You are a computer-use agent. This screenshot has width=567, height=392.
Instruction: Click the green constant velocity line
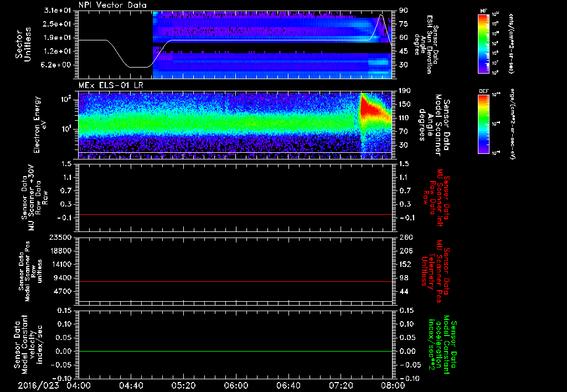[x=235, y=351]
